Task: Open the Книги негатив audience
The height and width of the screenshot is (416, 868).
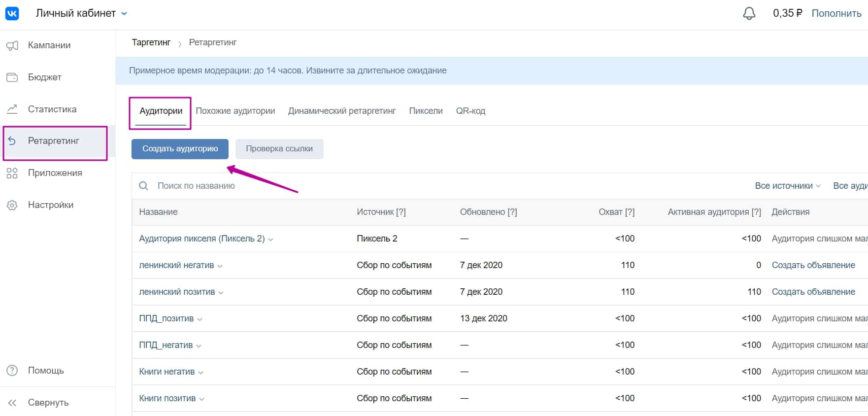Action: click(x=167, y=372)
